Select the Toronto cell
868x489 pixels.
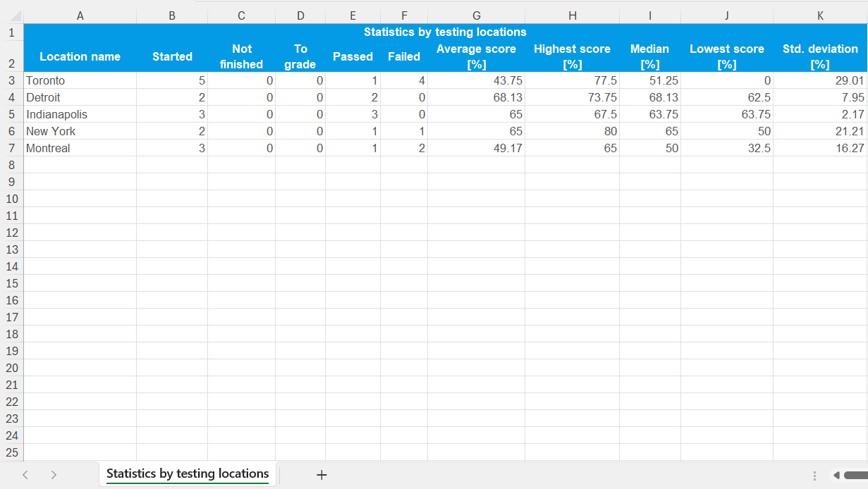coord(80,80)
